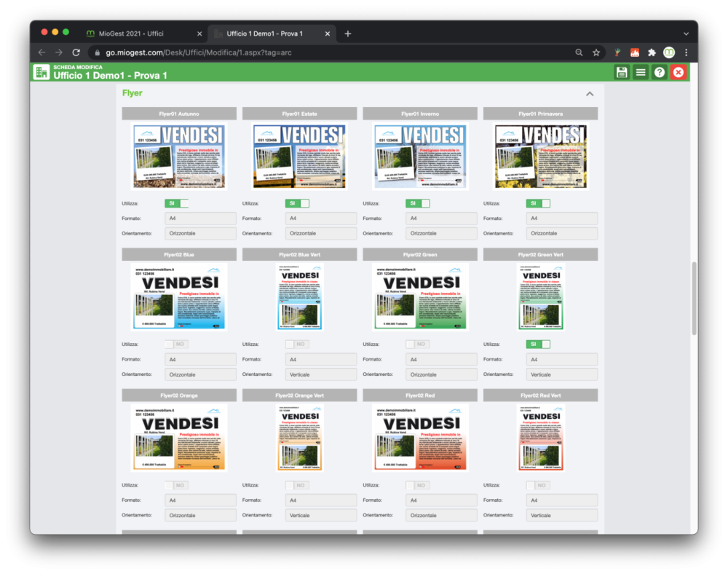Click the browser forward arrow
The width and height of the screenshot is (728, 574).
59,52
